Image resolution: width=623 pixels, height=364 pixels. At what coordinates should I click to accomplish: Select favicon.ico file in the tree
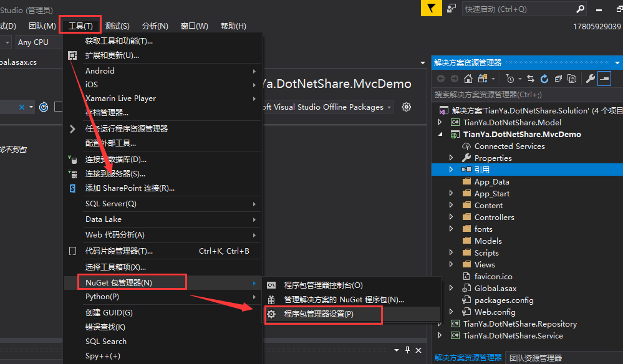(x=493, y=276)
